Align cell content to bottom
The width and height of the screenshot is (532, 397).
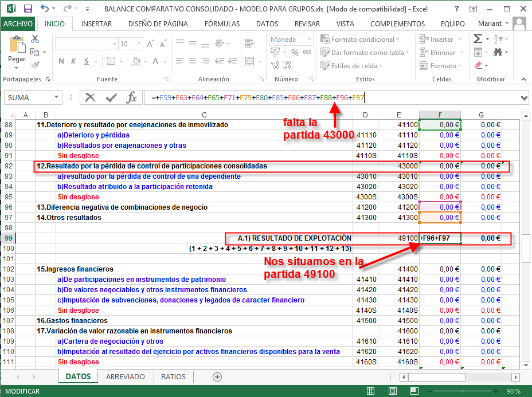click(x=205, y=45)
